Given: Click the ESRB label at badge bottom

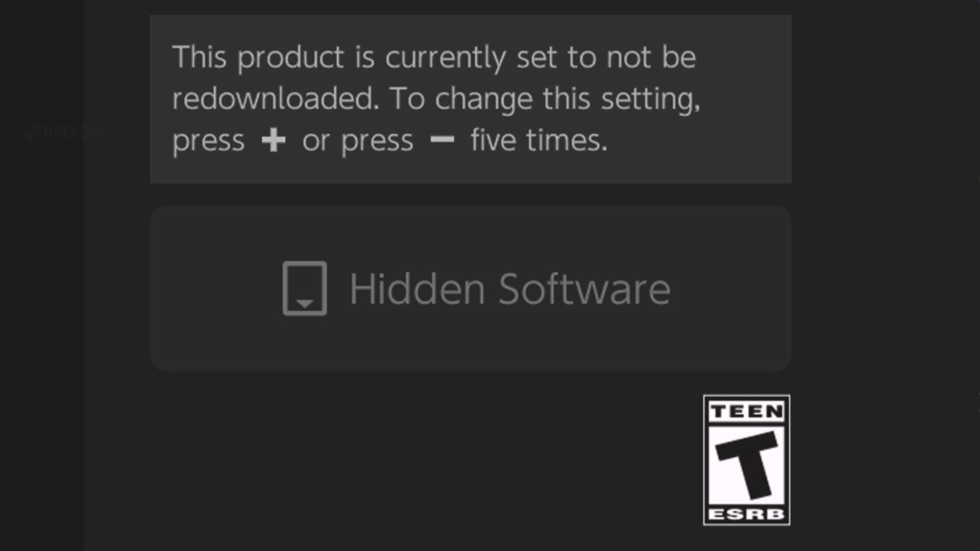Looking at the screenshot, I should click(746, 514).
